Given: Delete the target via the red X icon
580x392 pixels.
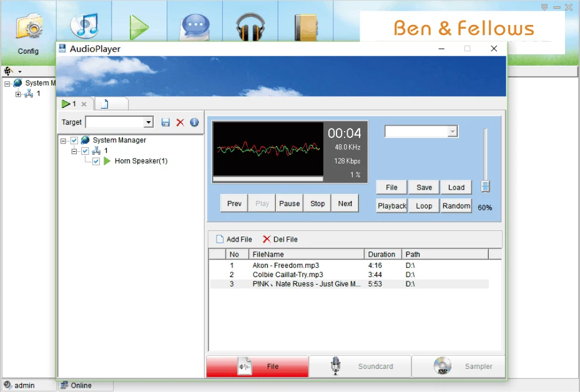Looking at the screenshot, I should coord(180,122).
